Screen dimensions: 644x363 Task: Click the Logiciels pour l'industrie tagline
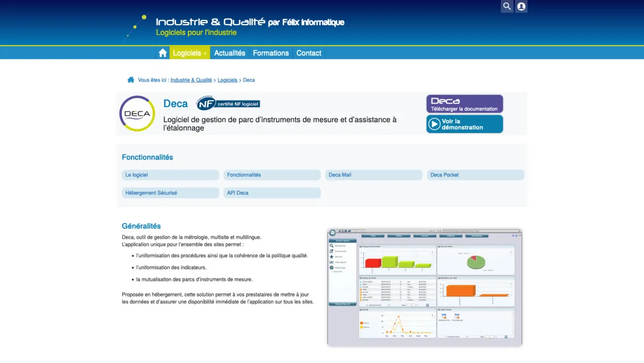click(196, 32)
